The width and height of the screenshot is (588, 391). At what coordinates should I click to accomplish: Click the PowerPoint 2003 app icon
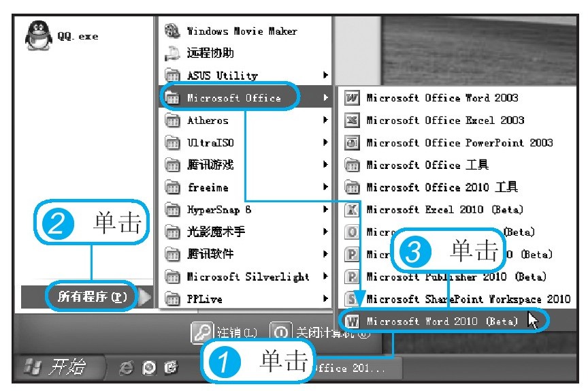352,142
